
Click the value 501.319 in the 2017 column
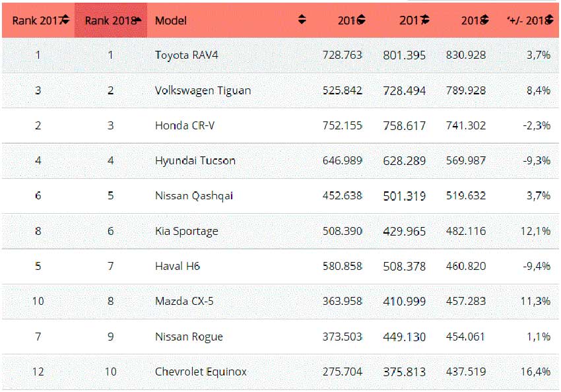pos(405,196)
